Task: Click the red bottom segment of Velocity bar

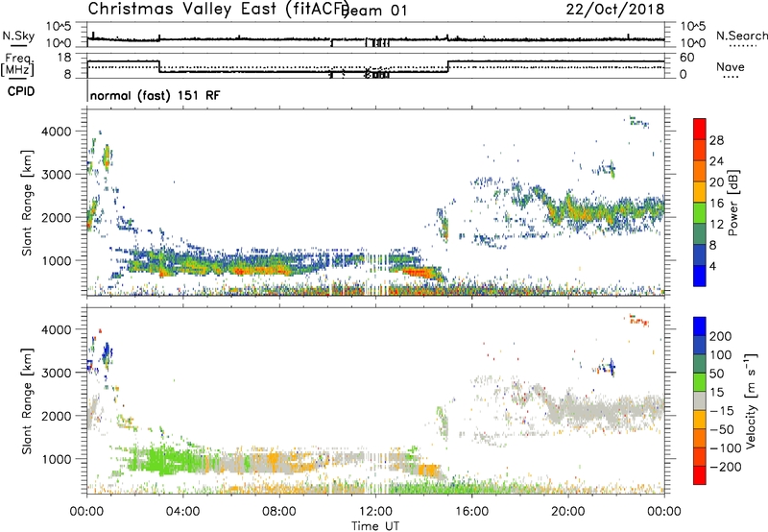Action: (x=700, y=475)
